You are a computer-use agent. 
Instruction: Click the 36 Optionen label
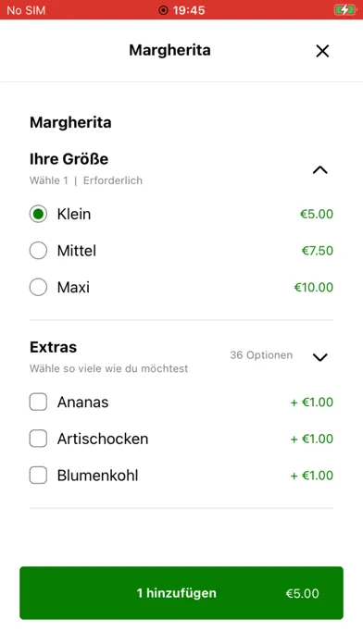coord(261,355)
